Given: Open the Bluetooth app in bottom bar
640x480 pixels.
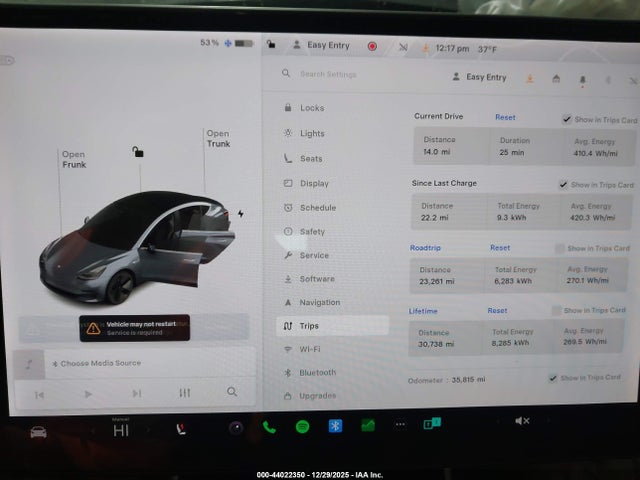Looking at the screenshot, I should (335, 426).
